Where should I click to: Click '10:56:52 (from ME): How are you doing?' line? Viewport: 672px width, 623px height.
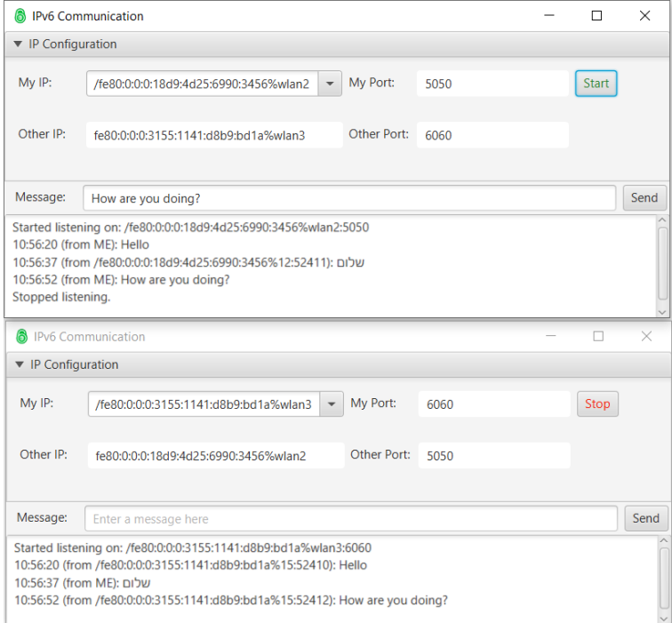click(121, 279)
